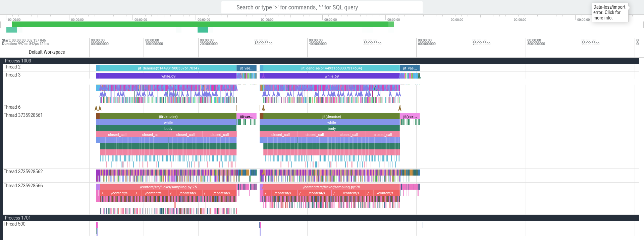
Task: Select second jit_vae... slice near 600000000 in Thread 2
Action: coord(410,68)
